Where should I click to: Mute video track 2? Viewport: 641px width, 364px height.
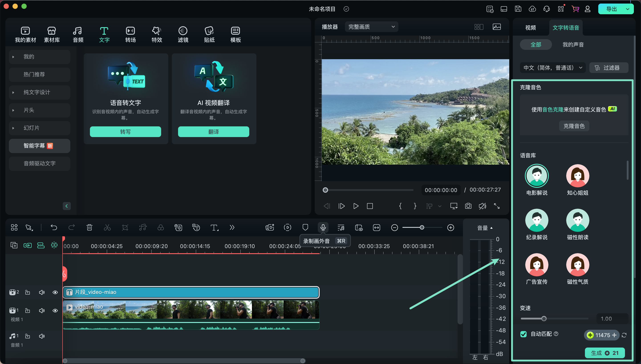click(42, 292)
